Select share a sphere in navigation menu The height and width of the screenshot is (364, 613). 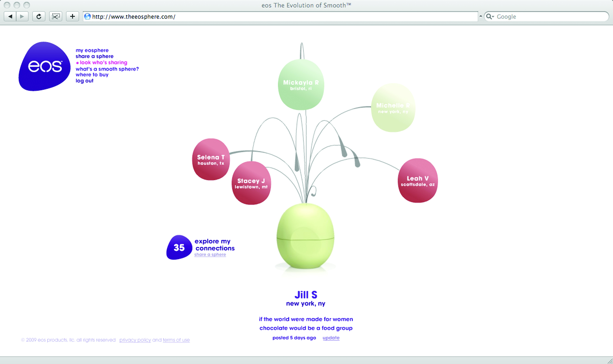(x=94, y=56)
